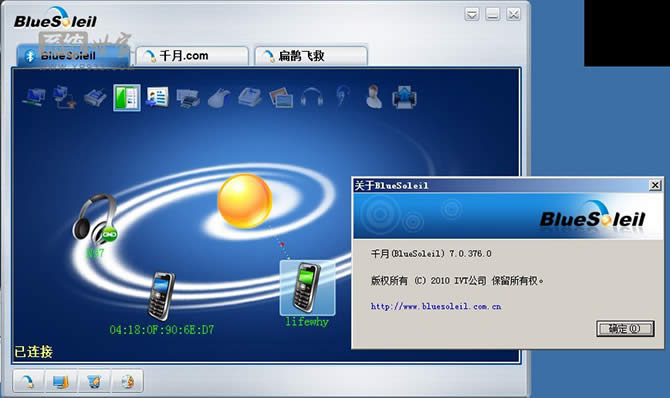
Task: Select the Fax service icon
Action: pos(250,97)
